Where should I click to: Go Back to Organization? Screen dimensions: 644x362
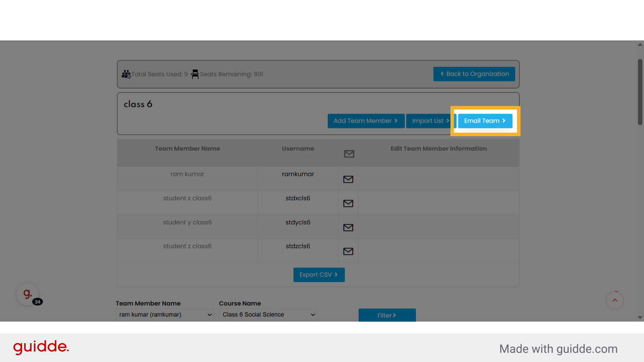point(474,74)
